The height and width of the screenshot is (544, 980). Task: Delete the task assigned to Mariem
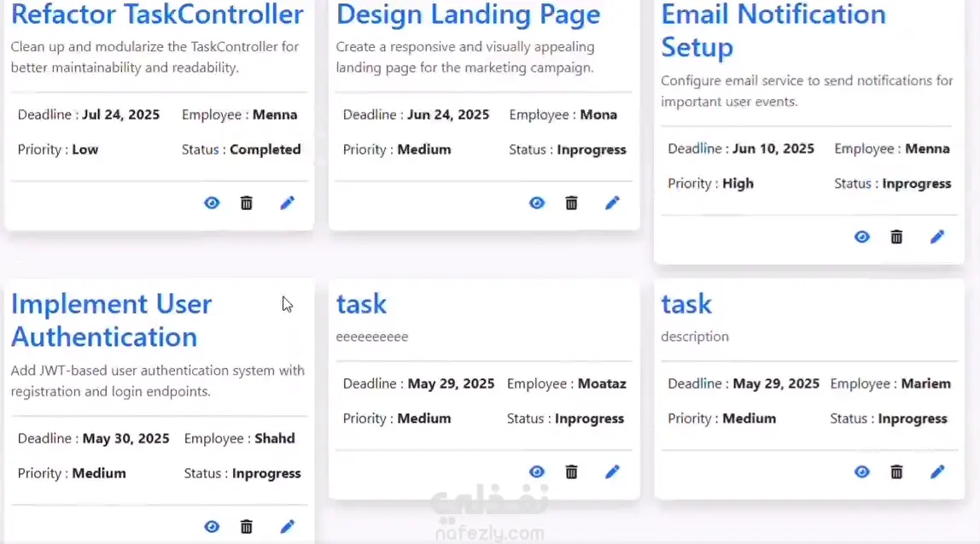click(896, 472)
